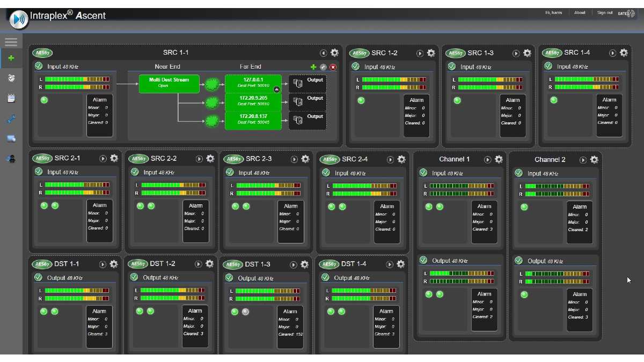This screenshot has height=362, width=644.
Task: Open the monitor icon in sidebar
Action: (11, 138)
